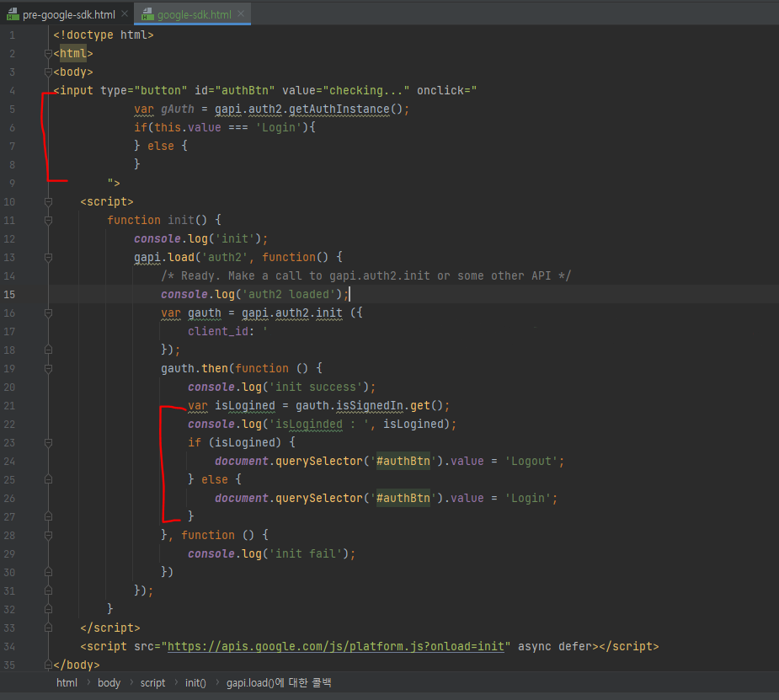Click line number 15 in the gutter
This screenshot has width=779, height=700.
pos(9,295)
